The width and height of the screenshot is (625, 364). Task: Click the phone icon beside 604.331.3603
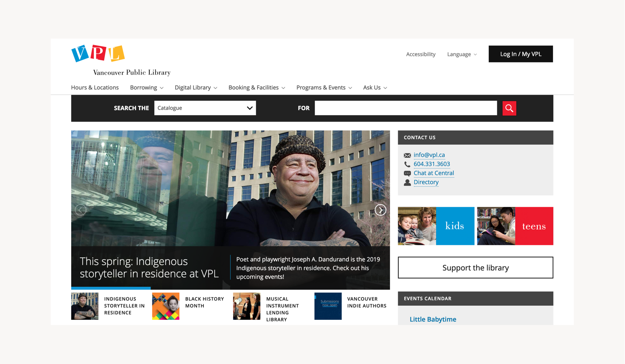[x=407, y=164]
